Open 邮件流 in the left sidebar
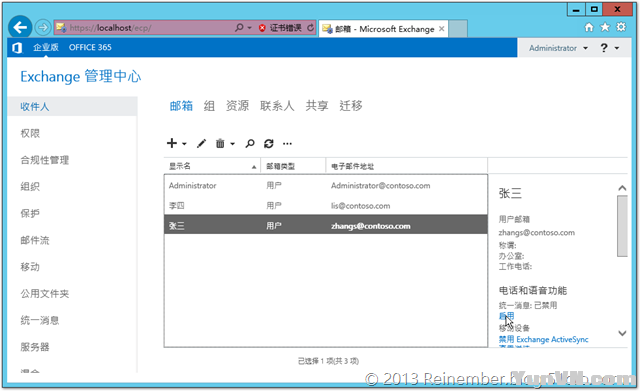The width and height of the screenshot is (640, 391). click(x=35, y=240)
